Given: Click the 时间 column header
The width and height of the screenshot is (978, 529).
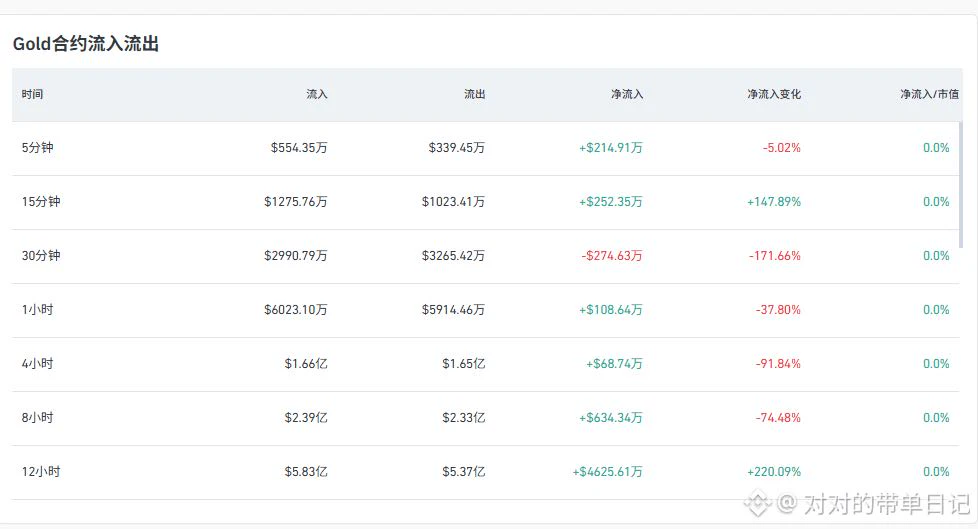Looking at the screenshot, I should click(32, 94).
